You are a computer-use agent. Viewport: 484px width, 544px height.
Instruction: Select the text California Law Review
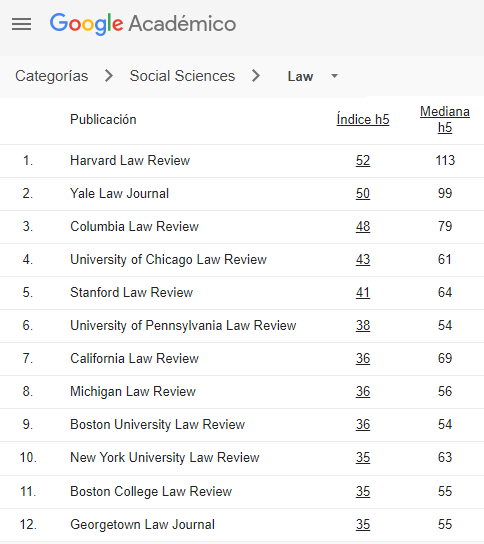pos(134,358)
